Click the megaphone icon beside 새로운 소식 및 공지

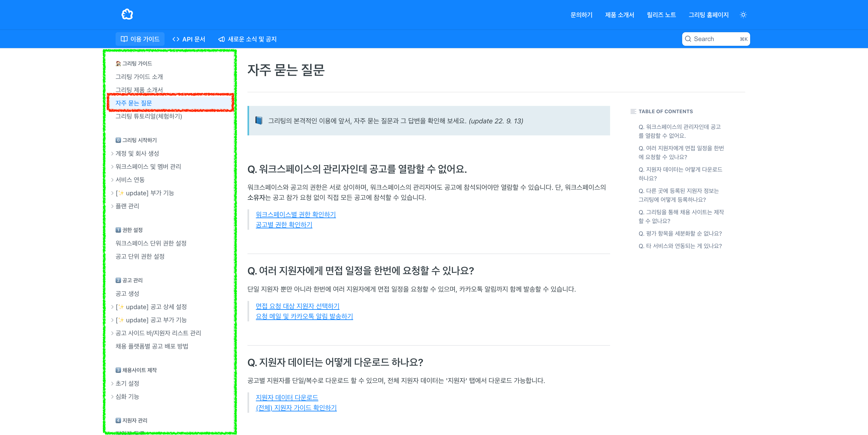pyautogui.click(x=221, y=39)
